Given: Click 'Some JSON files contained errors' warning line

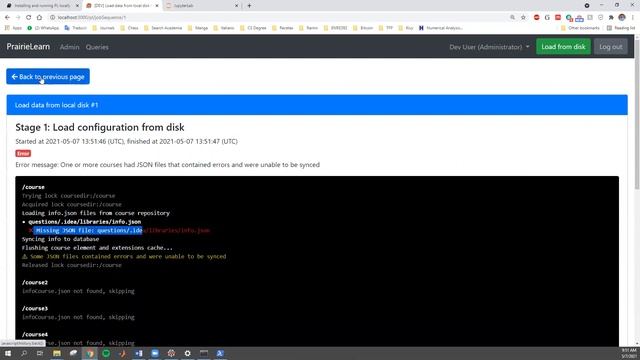Looking at the screenshot, I should coord(124,257).
